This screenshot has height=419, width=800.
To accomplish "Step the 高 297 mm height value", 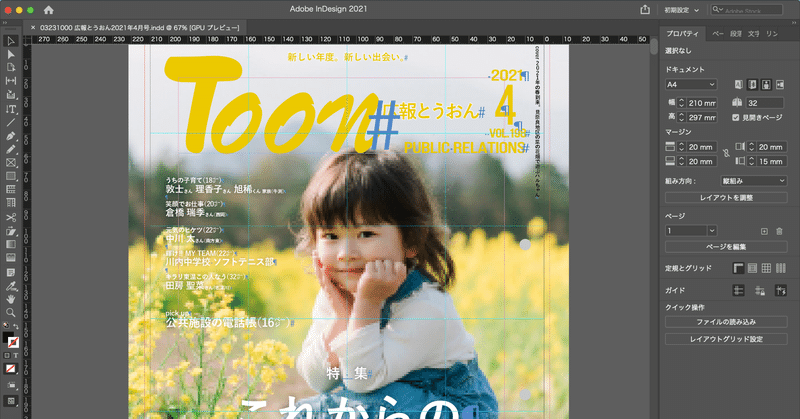I will [681, 117].
